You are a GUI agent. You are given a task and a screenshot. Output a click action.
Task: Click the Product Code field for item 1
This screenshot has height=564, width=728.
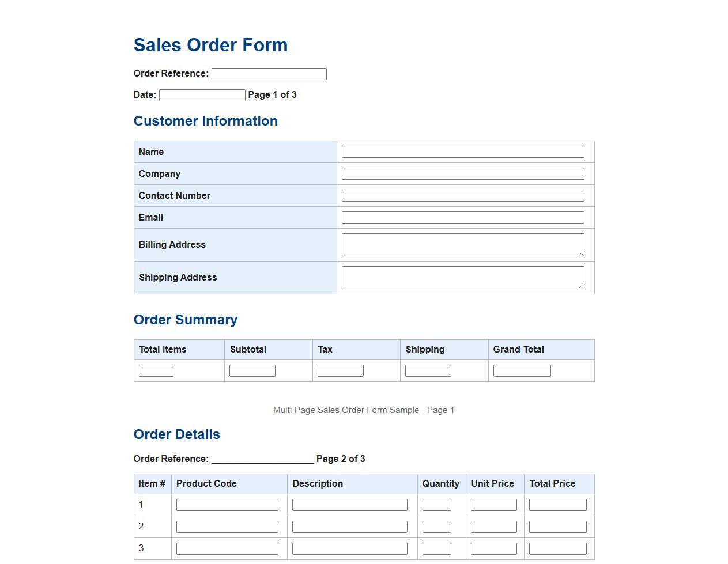point(227,504)
